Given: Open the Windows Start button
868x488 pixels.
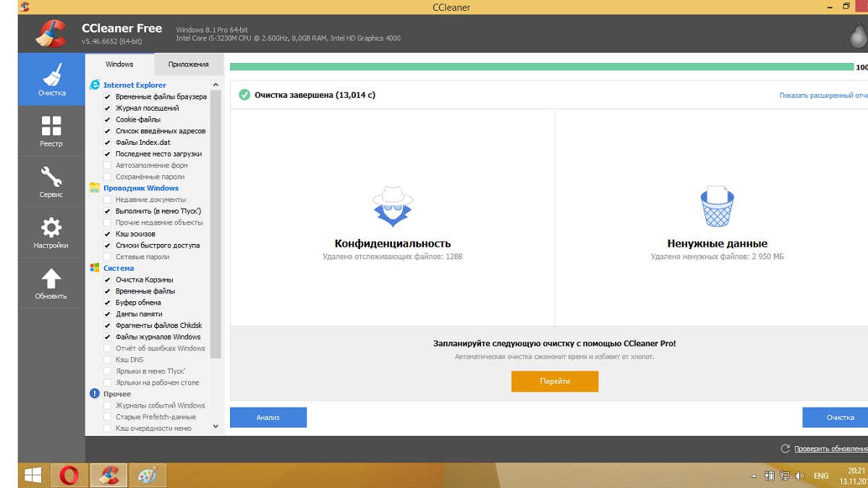Looking at the screenshot, I should (x=33, y=475).
